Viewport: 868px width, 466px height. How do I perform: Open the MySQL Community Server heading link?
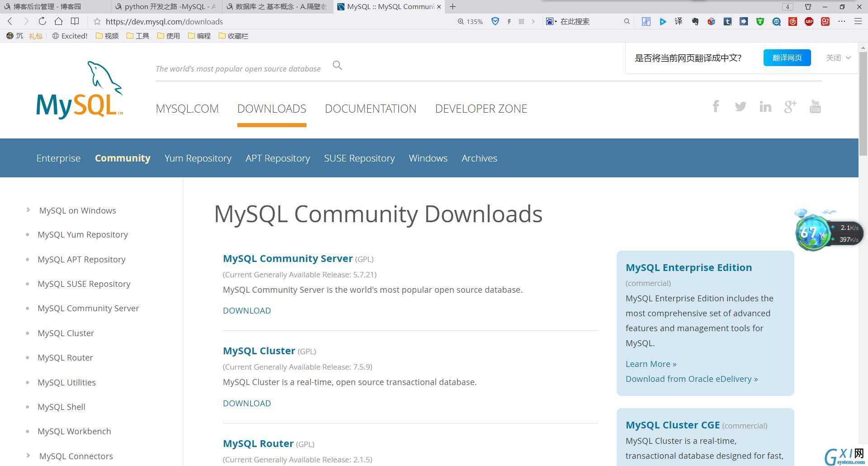(288, 258)
